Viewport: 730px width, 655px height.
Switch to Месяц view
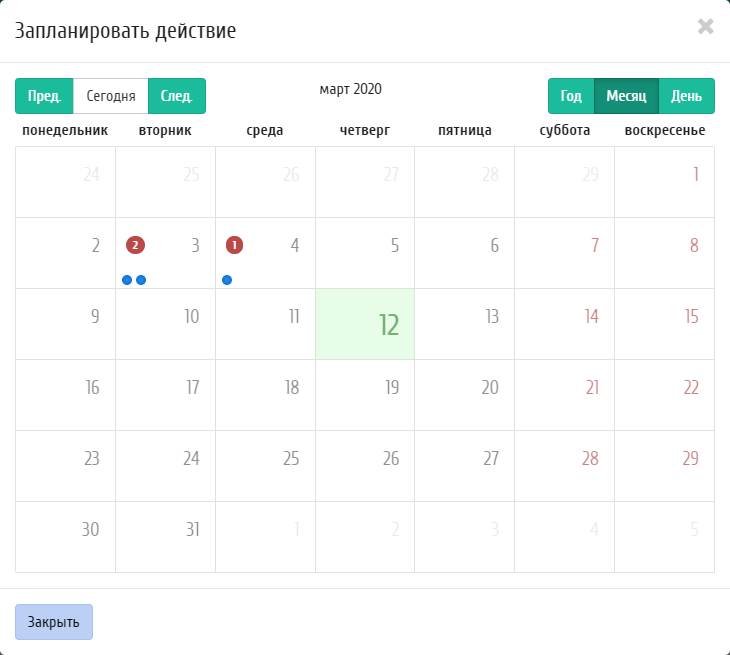tap(626, 96)
